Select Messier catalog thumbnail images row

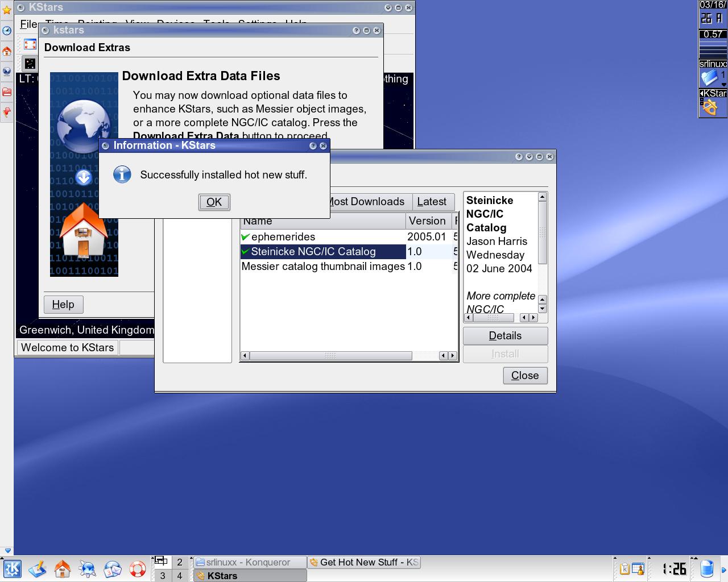348,266
